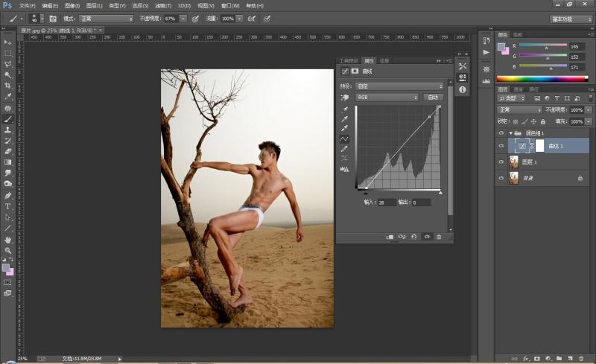This screenshot has width=596, height=364.
Task: Select the Pen tool
Action: click(x=7, y=196)
